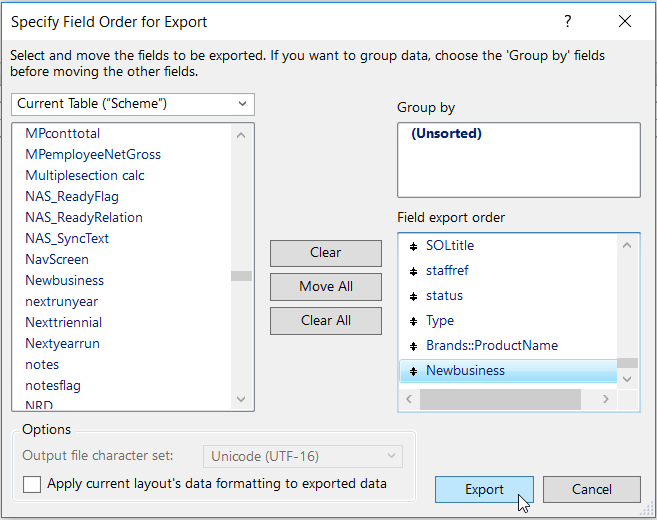The image size is (657, 520).
Task: Click the reorder handle icon beside SOLtitle
Action: (x=413, y=246)
